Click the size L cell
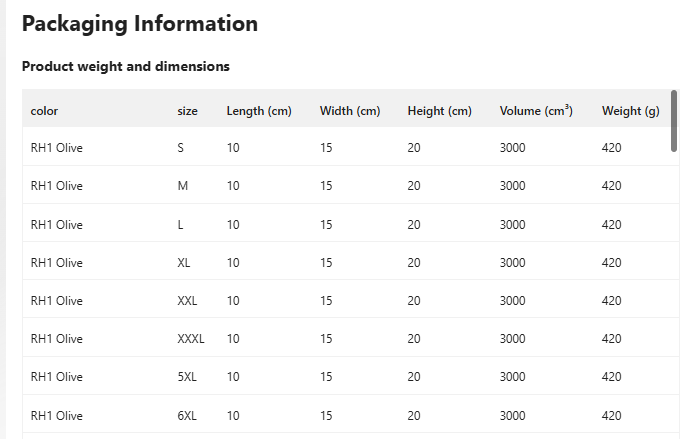Image resolution: width=683 pixels, height=439 pixels. [180, 225]
